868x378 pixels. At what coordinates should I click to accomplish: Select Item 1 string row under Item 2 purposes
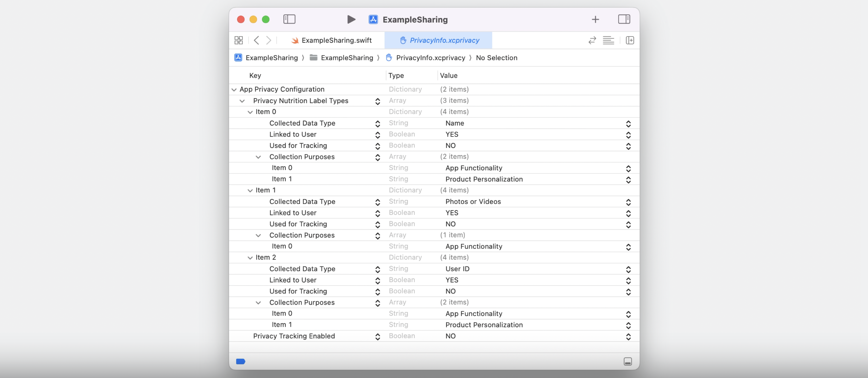pyautogui.click(x=434, y=325)
